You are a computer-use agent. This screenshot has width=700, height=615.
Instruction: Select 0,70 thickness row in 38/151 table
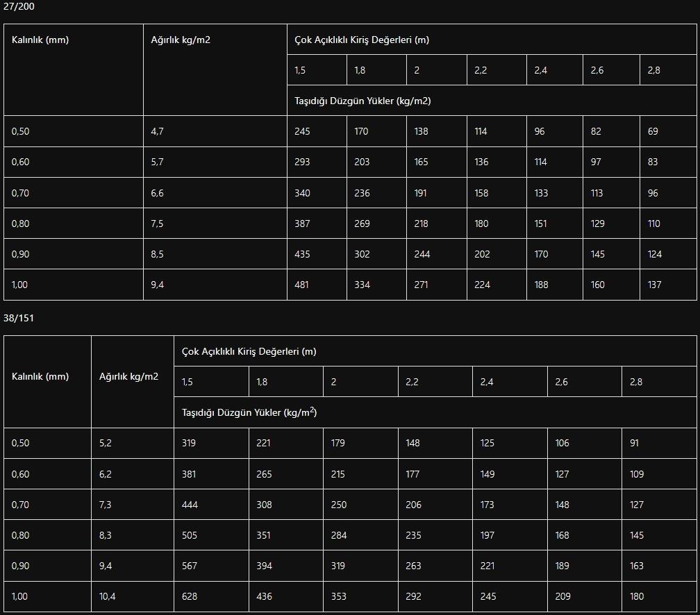21,505
